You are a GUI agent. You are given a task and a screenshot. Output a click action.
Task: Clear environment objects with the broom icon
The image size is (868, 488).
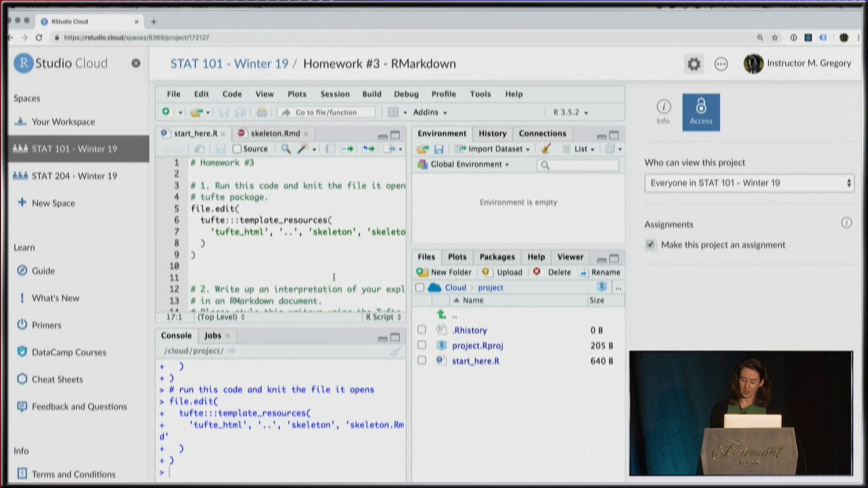coord(546,149)
